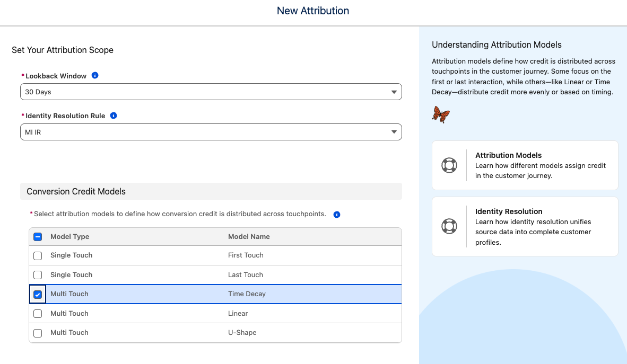This screenshot has height=364, width=627.
Task: Click the butterfly icon in help panel
Action: click(x=441, y=114)
